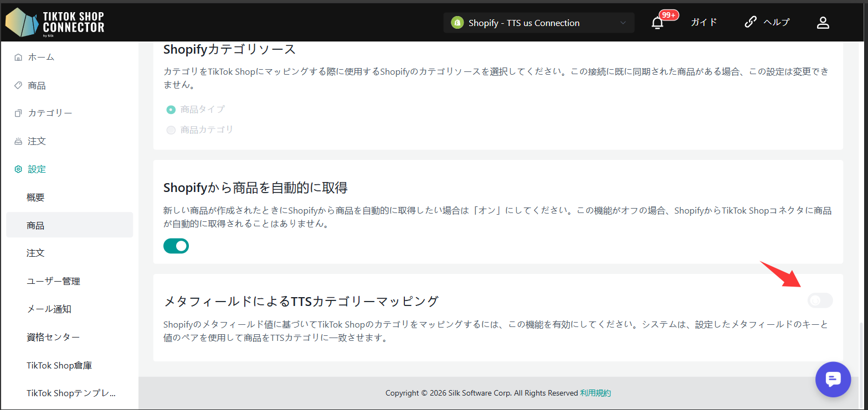Click the ガイド button in header
This screenshot has width=868, height=410.
pyautogui.click(x=703, y=22)
